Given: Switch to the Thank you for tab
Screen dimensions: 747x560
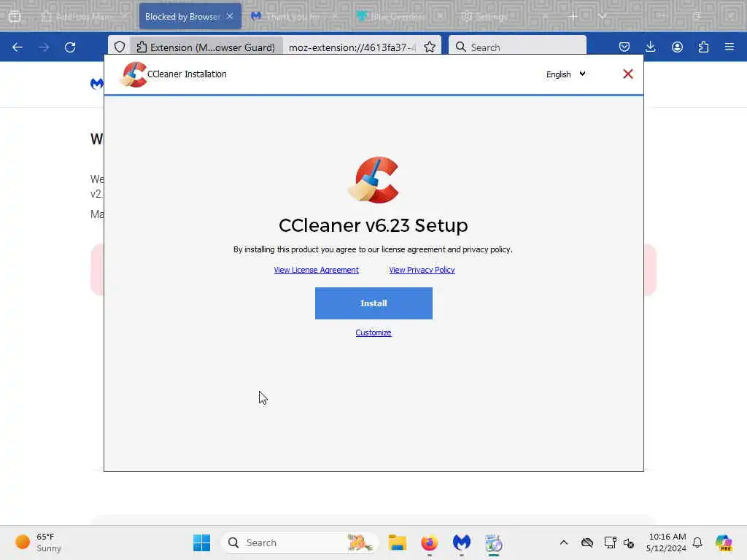Looking at the screenshot, I should pos(293,16).
